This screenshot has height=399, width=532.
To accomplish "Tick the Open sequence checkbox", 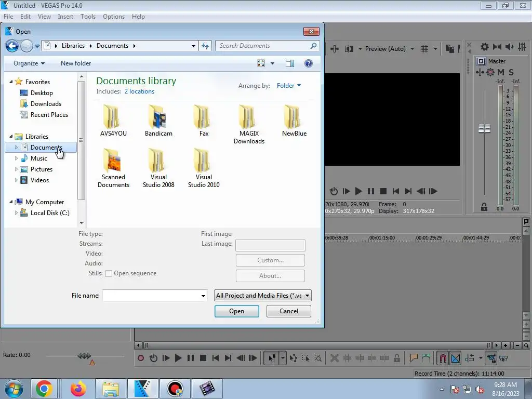I will coord(109,273).
